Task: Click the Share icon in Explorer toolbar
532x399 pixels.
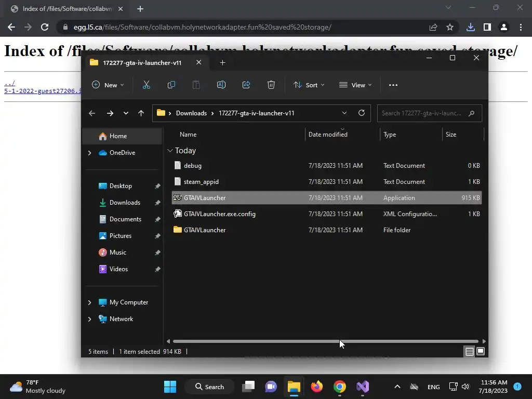Action: tap(246, 85)
